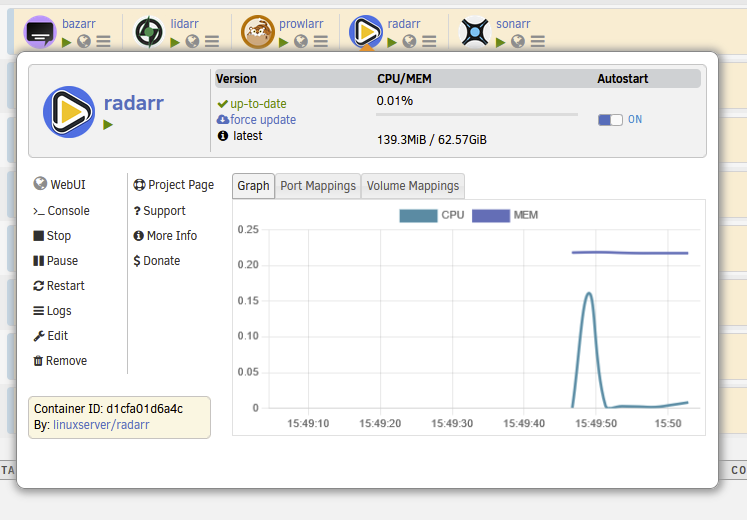747x520 pixels.
Task: Click the CPU spike peak on the graph
Action: pos(589,293)
